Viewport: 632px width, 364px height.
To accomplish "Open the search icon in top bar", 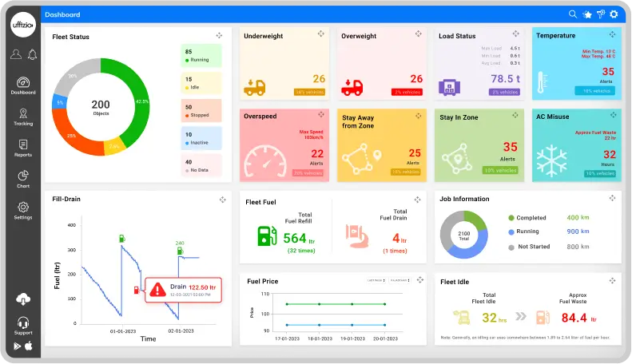I will tap(573, 14).
